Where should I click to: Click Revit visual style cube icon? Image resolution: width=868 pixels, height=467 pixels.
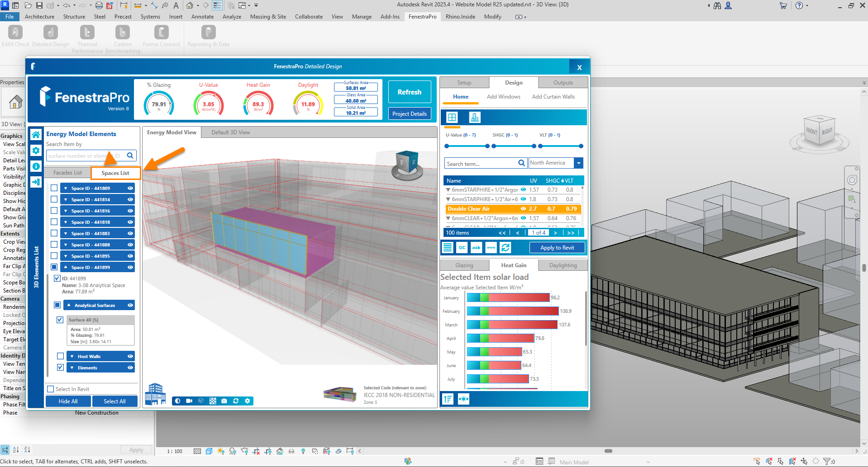point(209,451)
